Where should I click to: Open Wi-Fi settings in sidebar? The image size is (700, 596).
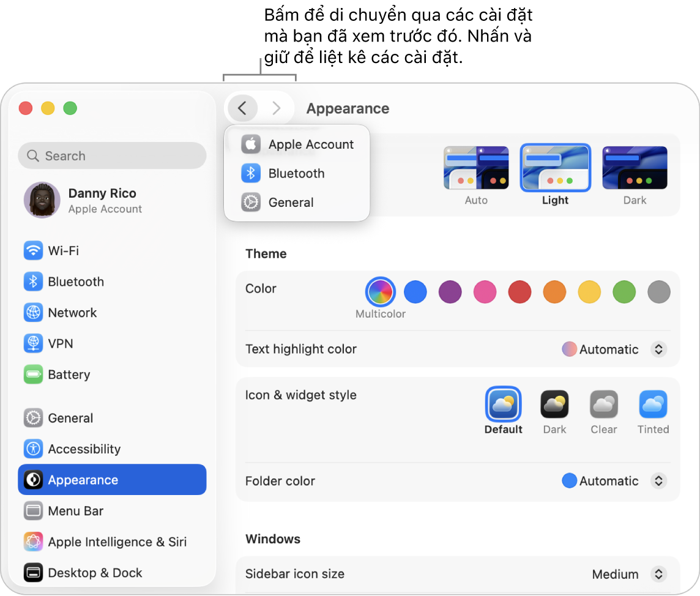point(63,251)
